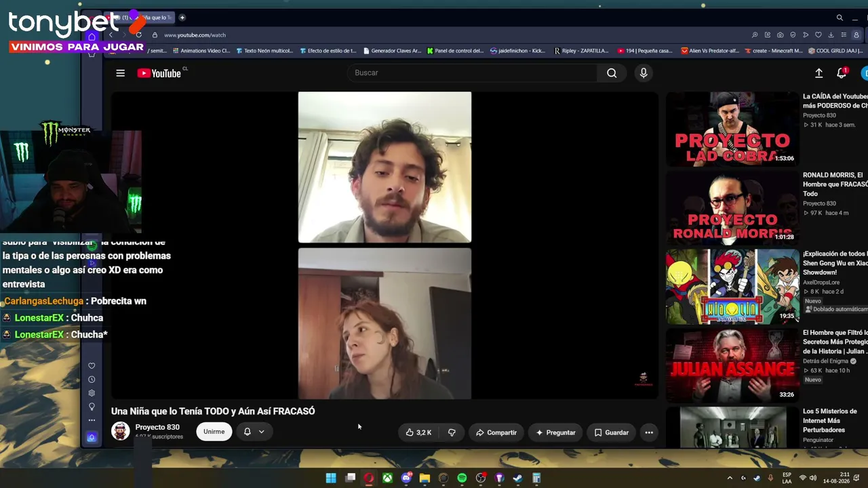868x488 pixels.
Task: Open the Compartir share button
Action: [x=496, y=432]
